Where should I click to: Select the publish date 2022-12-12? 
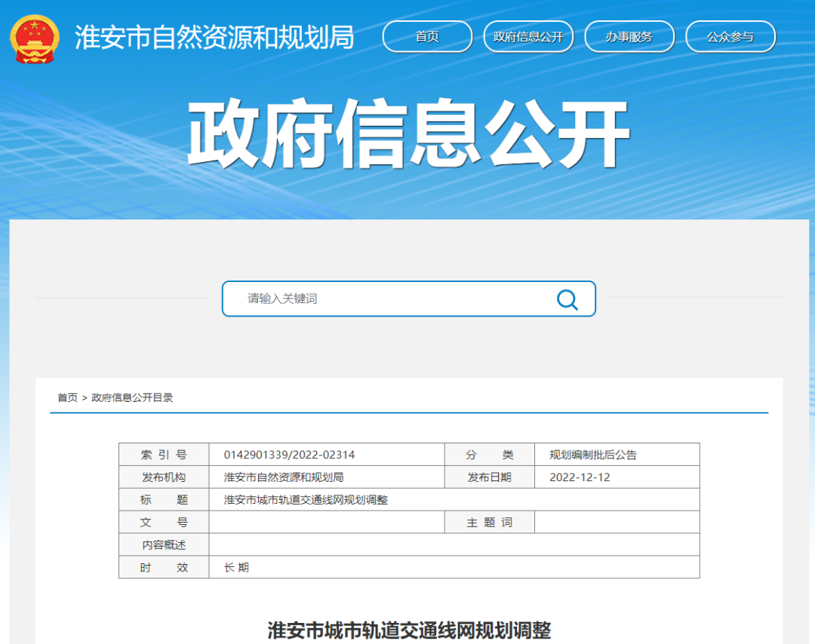tap(580, 477)
